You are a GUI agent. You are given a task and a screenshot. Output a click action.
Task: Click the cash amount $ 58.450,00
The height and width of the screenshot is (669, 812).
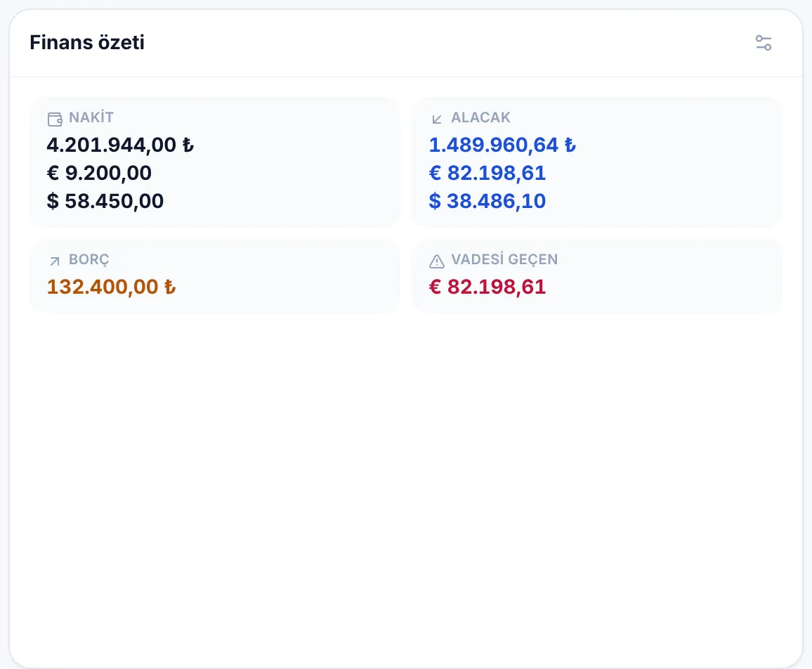coord(105,201)
